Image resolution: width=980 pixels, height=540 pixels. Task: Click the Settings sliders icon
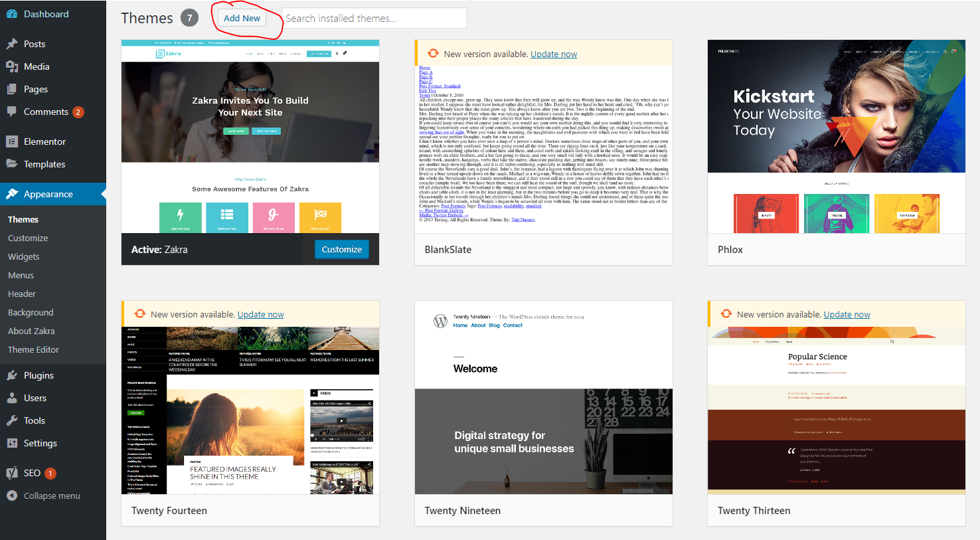[12, 443]
